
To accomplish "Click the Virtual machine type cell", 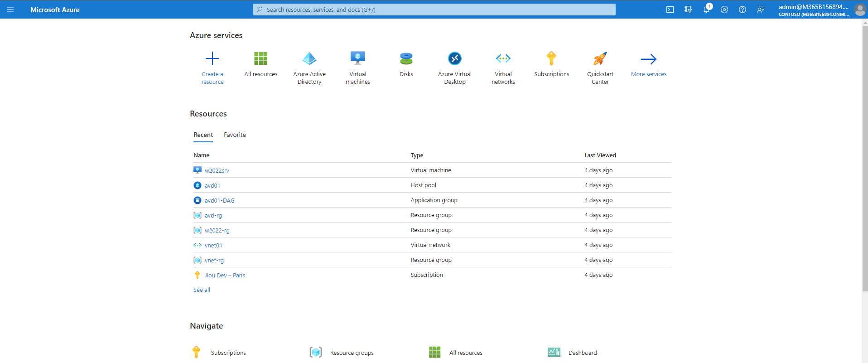I will (x=431, y=170).
